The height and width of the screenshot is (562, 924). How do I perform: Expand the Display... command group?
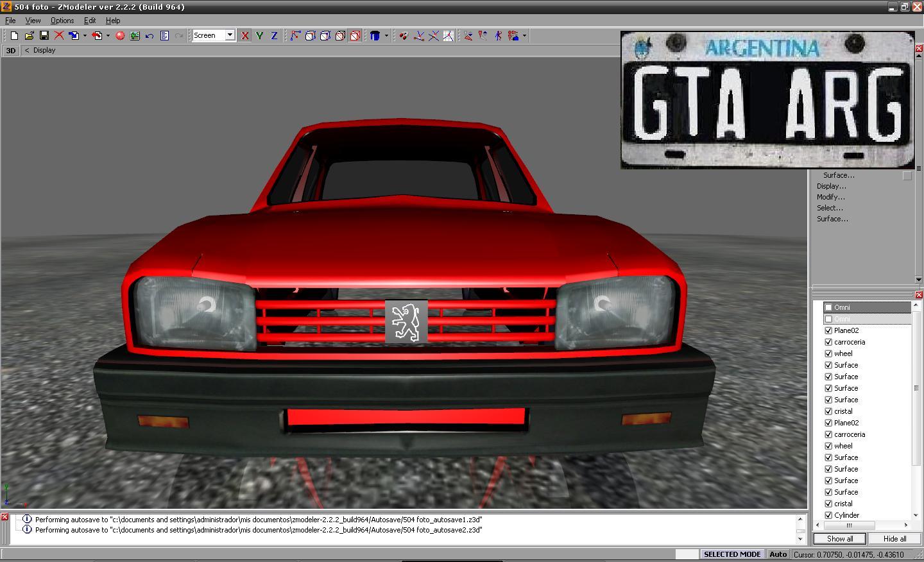(832, 186)
